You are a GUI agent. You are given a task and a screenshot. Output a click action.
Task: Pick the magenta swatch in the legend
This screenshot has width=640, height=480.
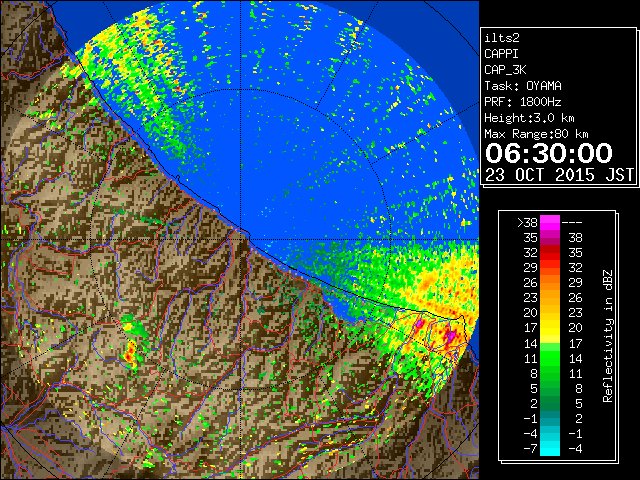click(550, 223)
